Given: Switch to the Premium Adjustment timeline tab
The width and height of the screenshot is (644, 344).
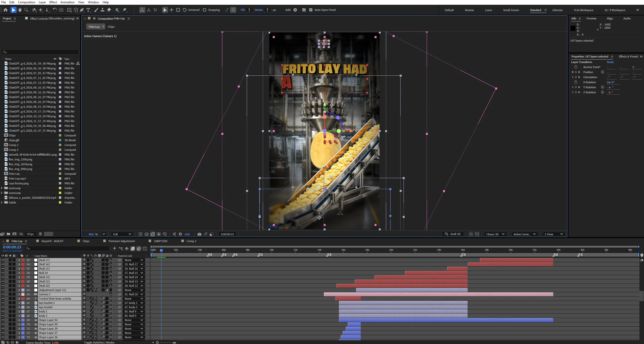Looking at the screenshot, I should click(x=122, y=241).
